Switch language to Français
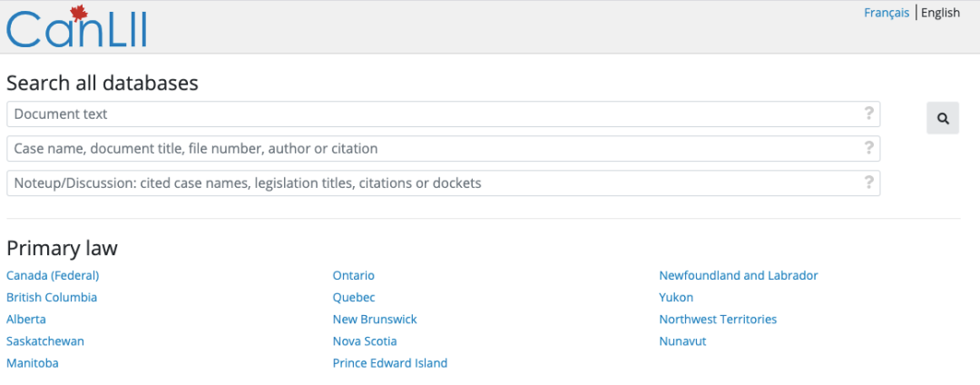This screenshot has height=385, width=980. (x=887, y=13)
